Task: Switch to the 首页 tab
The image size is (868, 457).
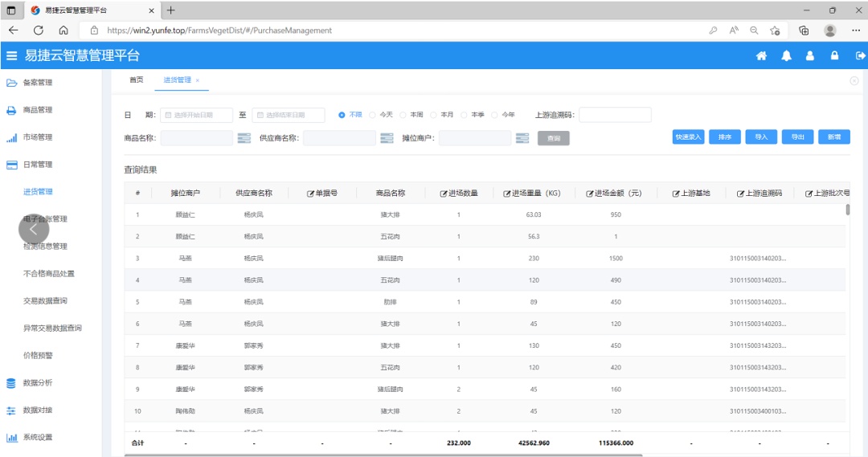Action: pos(137,80)
